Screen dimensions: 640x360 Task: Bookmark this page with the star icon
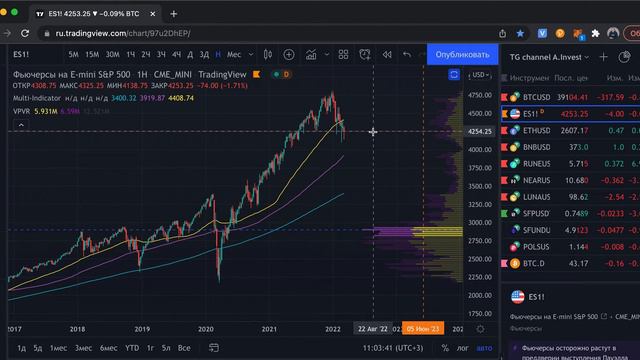point(520,33)
